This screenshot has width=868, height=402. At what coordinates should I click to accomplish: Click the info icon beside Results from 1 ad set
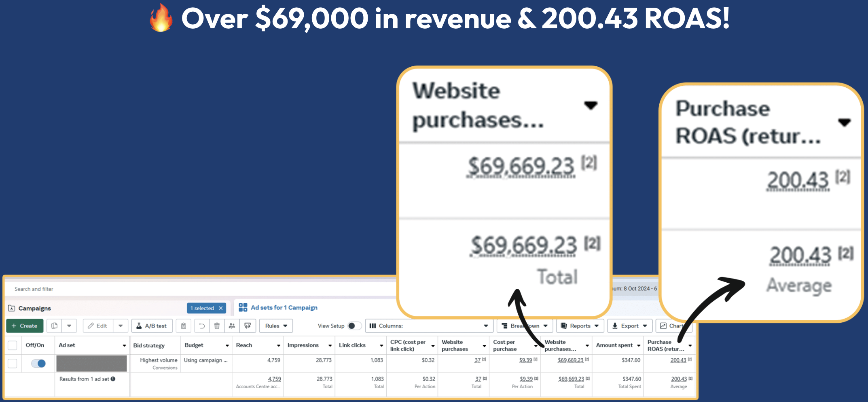(x=113, y=379)
